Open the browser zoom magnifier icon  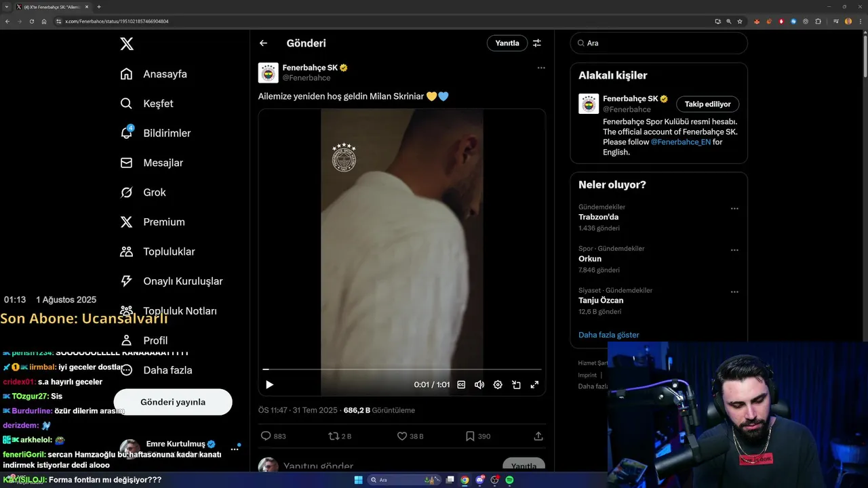[729, 21]
